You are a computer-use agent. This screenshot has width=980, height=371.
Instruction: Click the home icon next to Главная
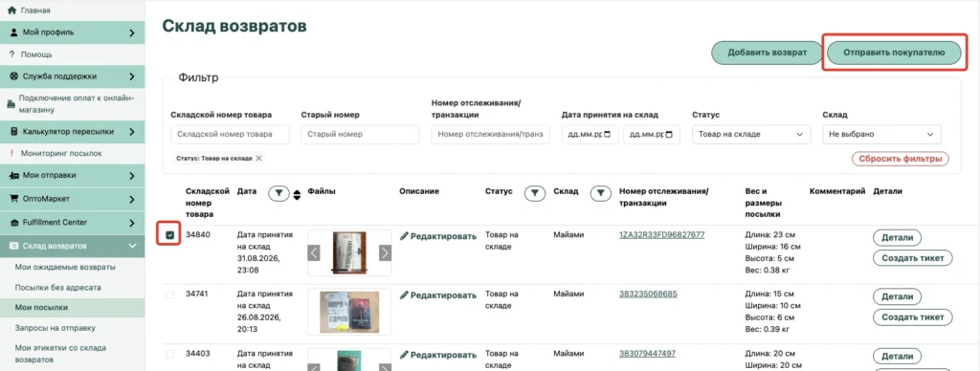(x=11, y=11)
